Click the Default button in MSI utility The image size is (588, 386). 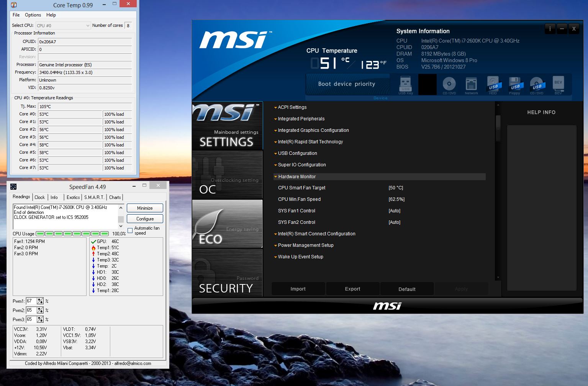click(407, 289)
